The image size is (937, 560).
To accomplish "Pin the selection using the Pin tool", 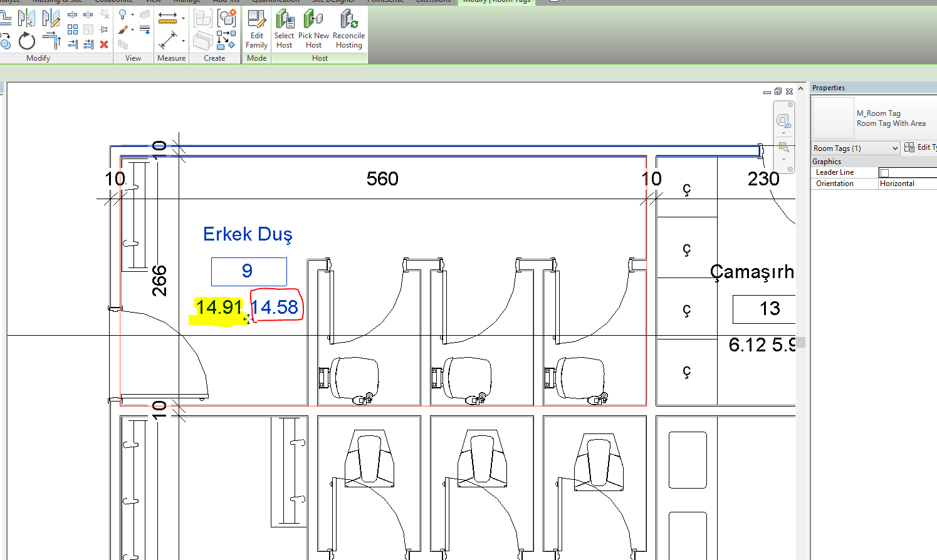I will pyautogui.click(x=103, y=28).
